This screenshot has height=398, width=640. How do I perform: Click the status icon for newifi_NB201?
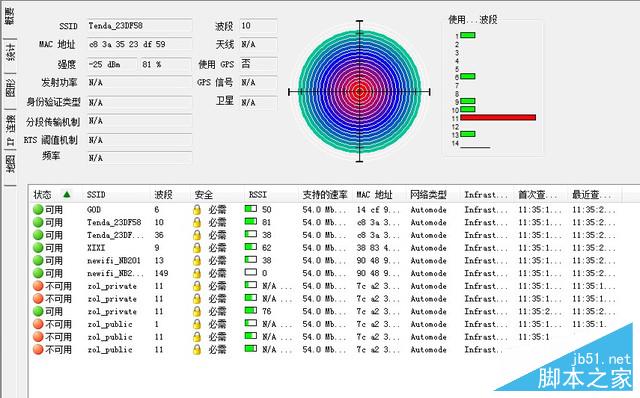pos(38,260)
